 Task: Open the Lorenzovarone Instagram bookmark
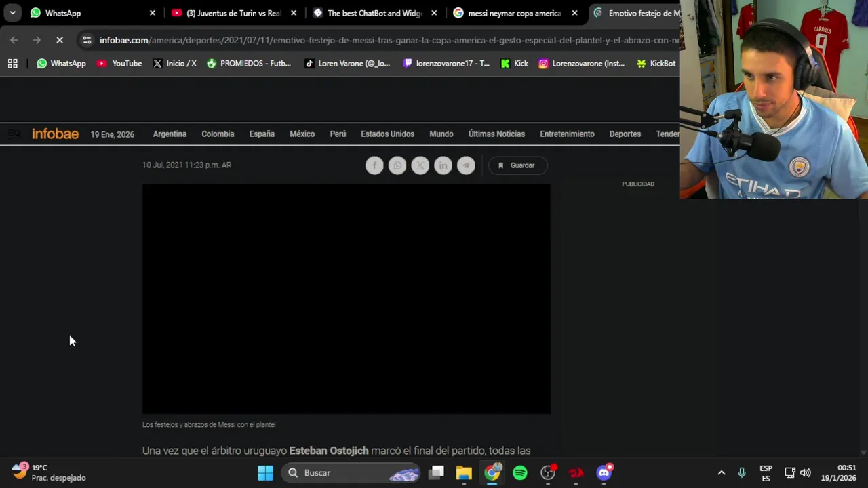coord(581,63)
